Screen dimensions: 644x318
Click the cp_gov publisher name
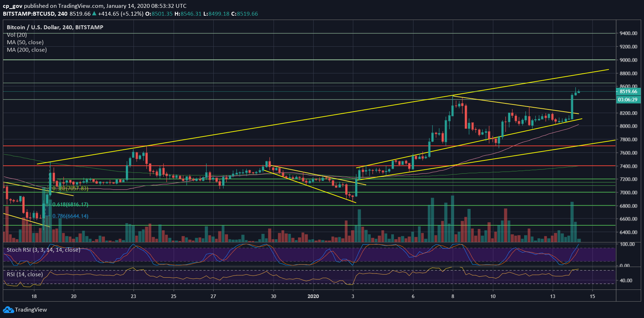pyautogui.click(x=13, y=6)
